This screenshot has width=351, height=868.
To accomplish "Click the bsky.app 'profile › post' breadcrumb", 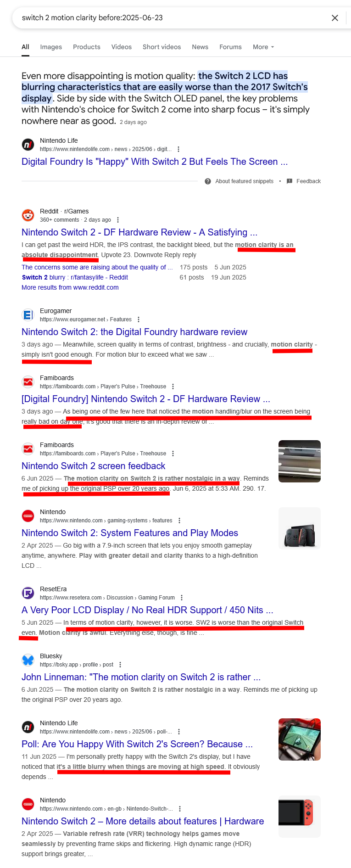I will click(98, 665).
